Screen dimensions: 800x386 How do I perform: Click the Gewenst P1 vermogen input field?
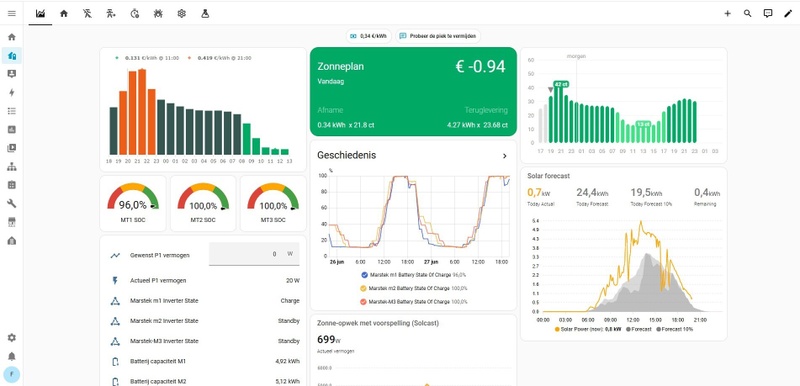(x=254, y=254)
